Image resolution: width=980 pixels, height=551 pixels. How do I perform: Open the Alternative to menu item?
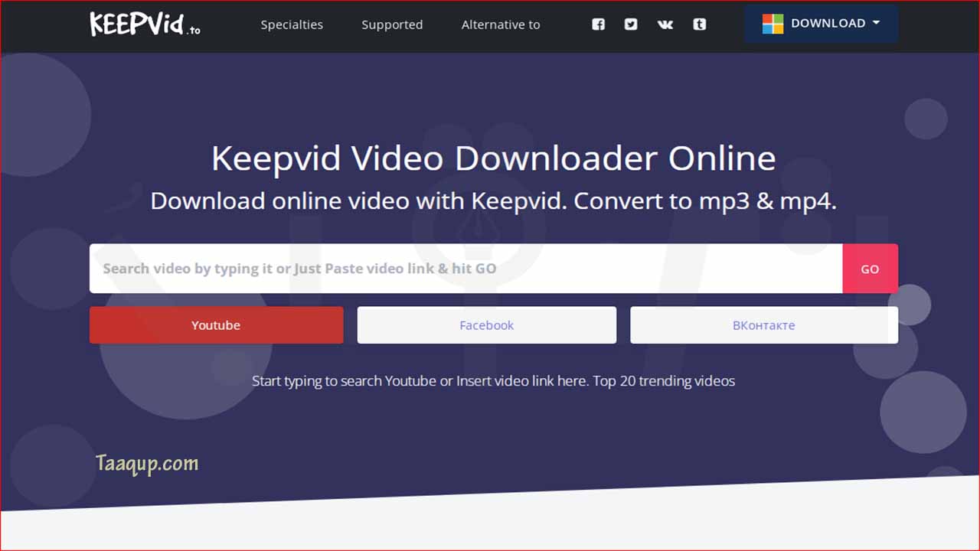pyautogui.click(x=501, y=24)
